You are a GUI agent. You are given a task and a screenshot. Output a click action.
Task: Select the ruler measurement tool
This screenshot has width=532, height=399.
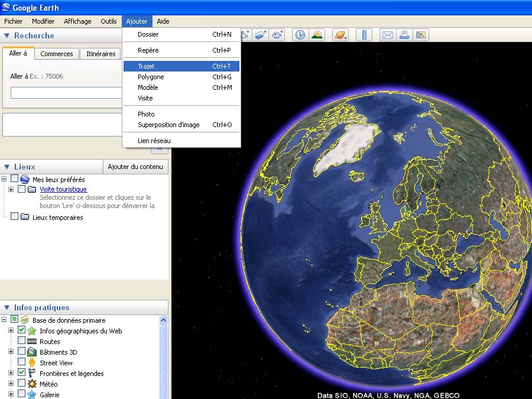[x=364, y=35]
